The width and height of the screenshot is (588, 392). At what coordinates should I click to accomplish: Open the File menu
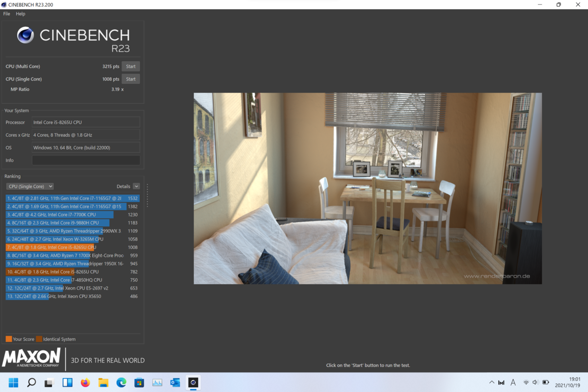(x=6, y=14)
